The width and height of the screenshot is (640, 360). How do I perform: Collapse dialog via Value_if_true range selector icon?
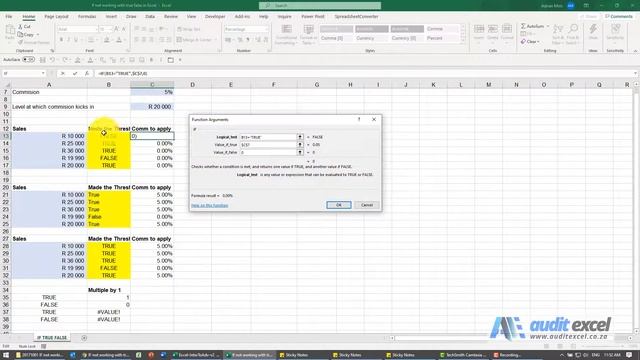[x=300, y=144]
